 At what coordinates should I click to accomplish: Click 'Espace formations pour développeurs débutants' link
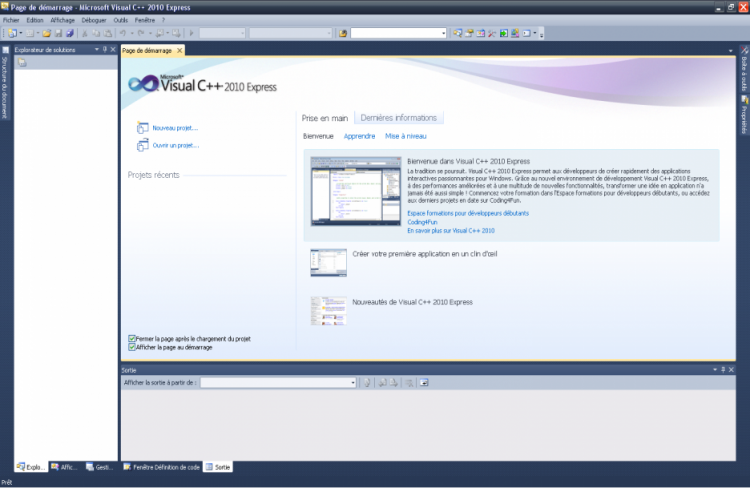(x=468, y=213)
